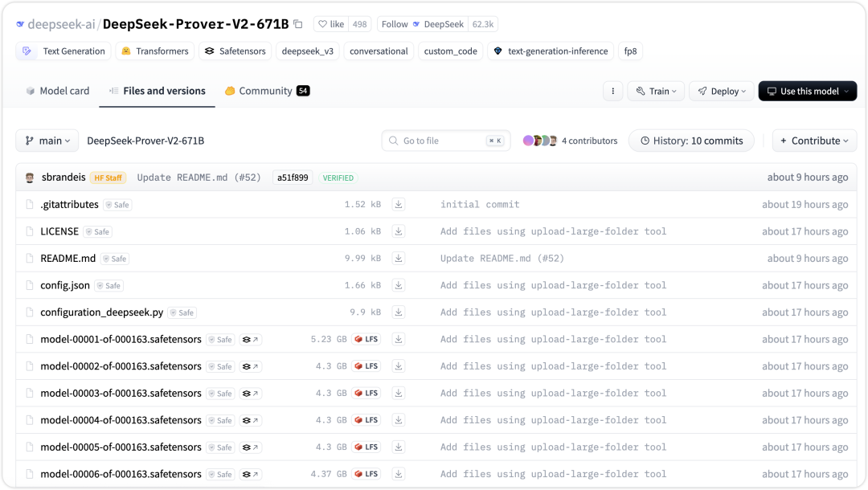The image size is (868, 490).
Task: Download model-00003-of-000163.safetensors
Action: (398, 394)
